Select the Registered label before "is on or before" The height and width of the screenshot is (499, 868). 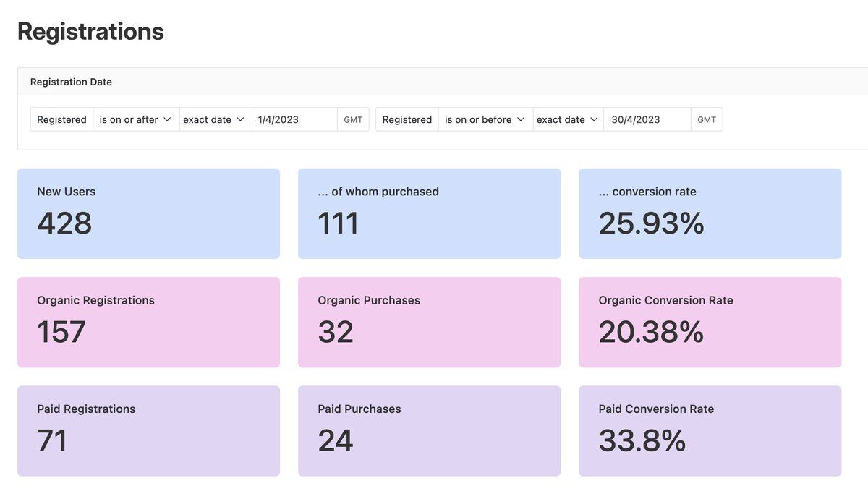407,119
